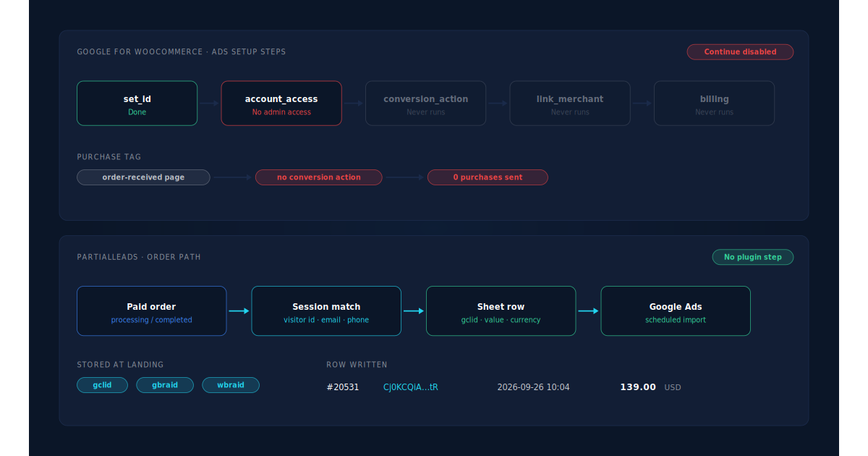Select the "Row Written" label
The image size is (868, 456).
[357, 365]
